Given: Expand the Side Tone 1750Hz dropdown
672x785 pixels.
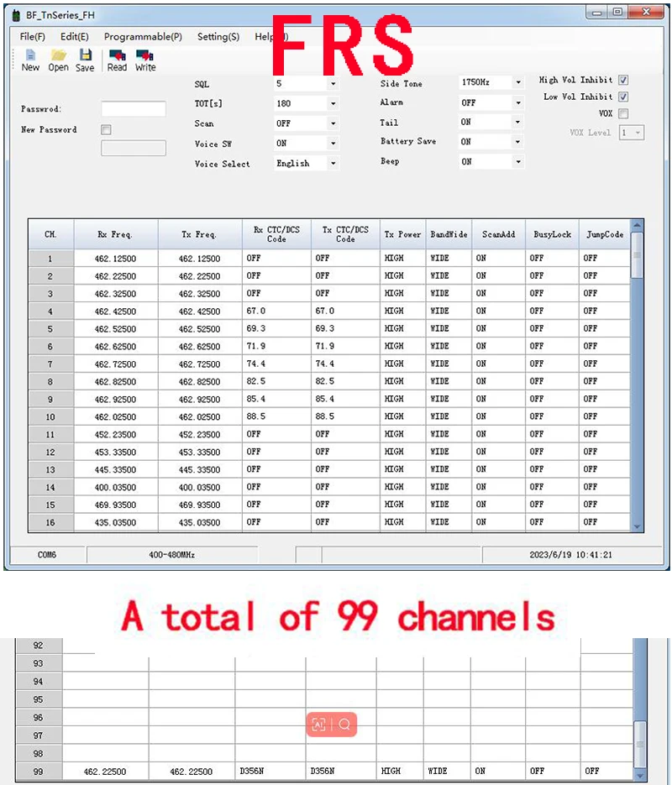Looking at the screenshot, I should pyautogui.click(x=518, y=82).
